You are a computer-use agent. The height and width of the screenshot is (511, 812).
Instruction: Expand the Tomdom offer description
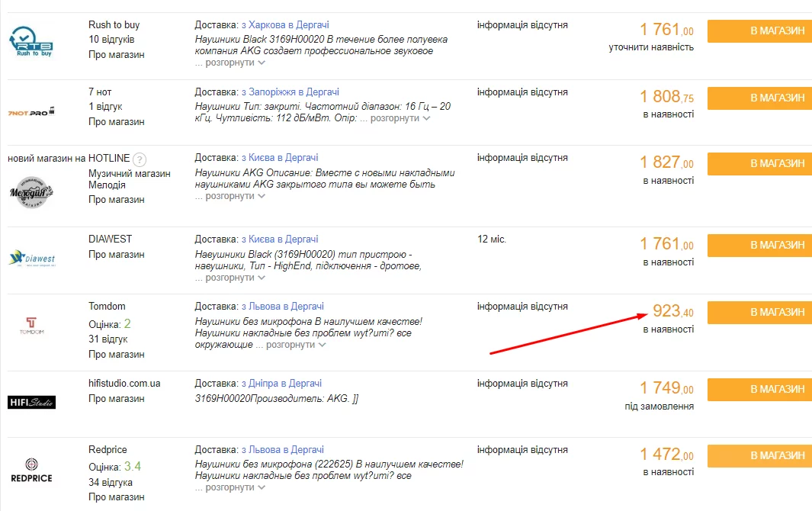pos(296,345)
